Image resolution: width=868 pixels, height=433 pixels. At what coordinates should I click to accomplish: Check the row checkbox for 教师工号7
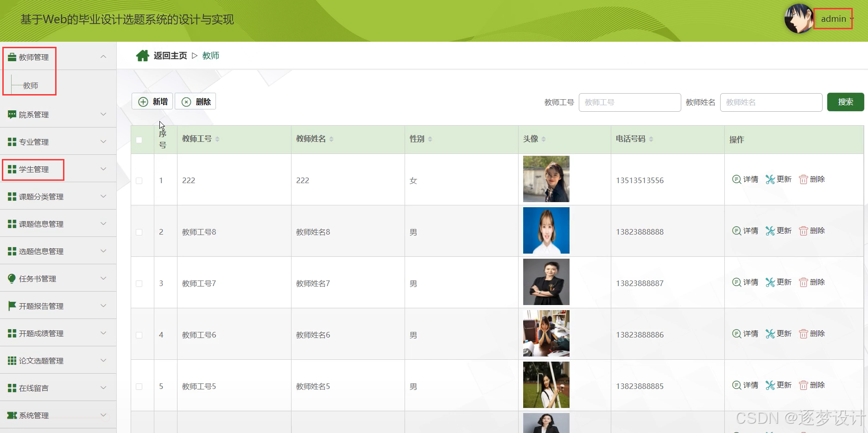tap(139, 284)
